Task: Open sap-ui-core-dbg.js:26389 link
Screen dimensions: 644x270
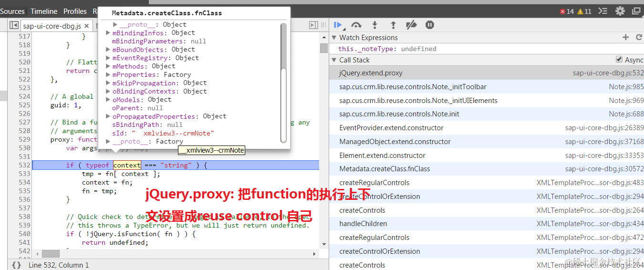Action: click(x=604, y=128)
